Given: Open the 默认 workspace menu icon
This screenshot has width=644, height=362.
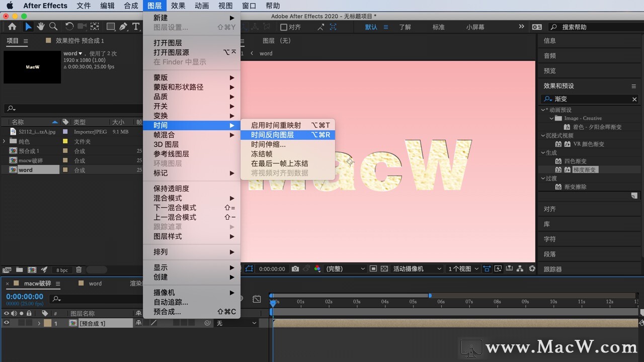Looking at the screenshot, I should 386,27.
